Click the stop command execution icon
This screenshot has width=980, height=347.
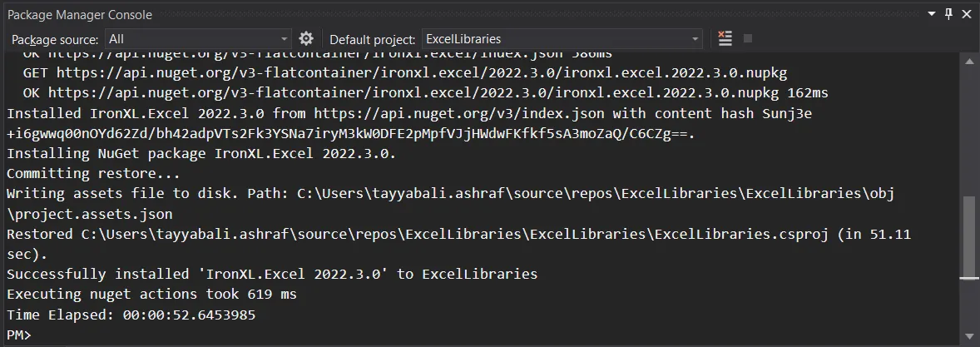[747, 39]
